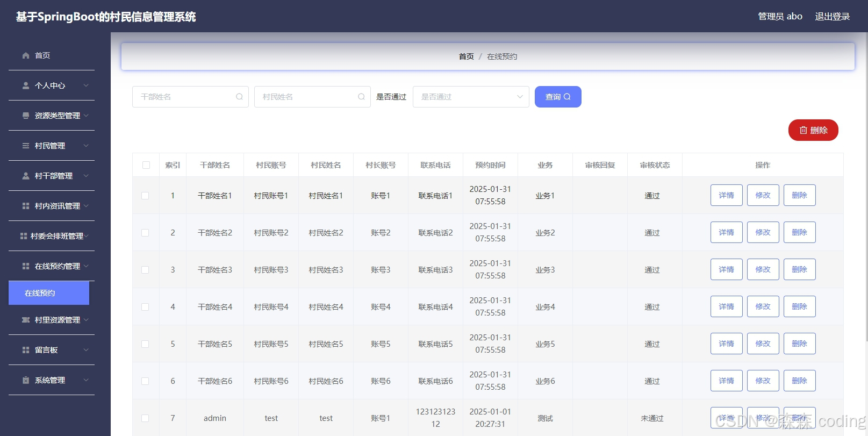The width and height of the screenshot is (868, 436).
Task: Click the blue 查询 search button
Action: tap(558, 97)
